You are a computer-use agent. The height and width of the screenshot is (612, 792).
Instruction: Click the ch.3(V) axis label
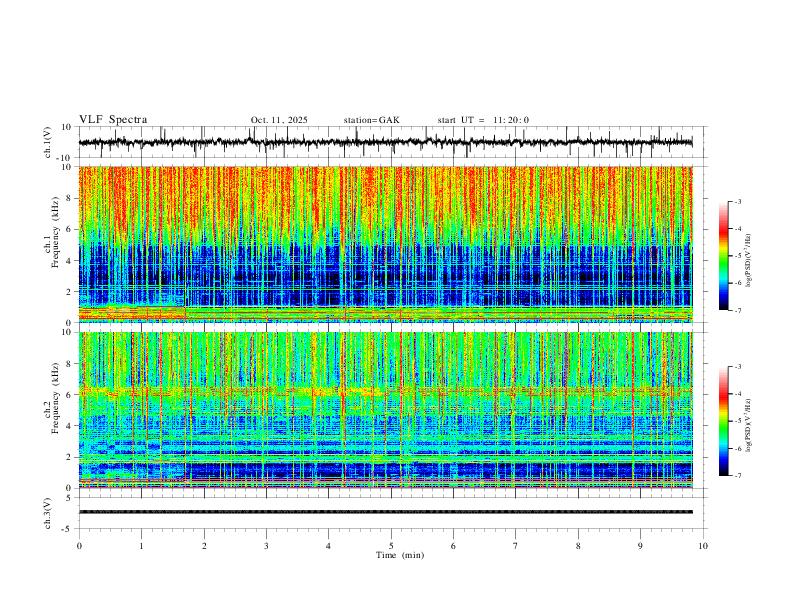tap(47, 513)
